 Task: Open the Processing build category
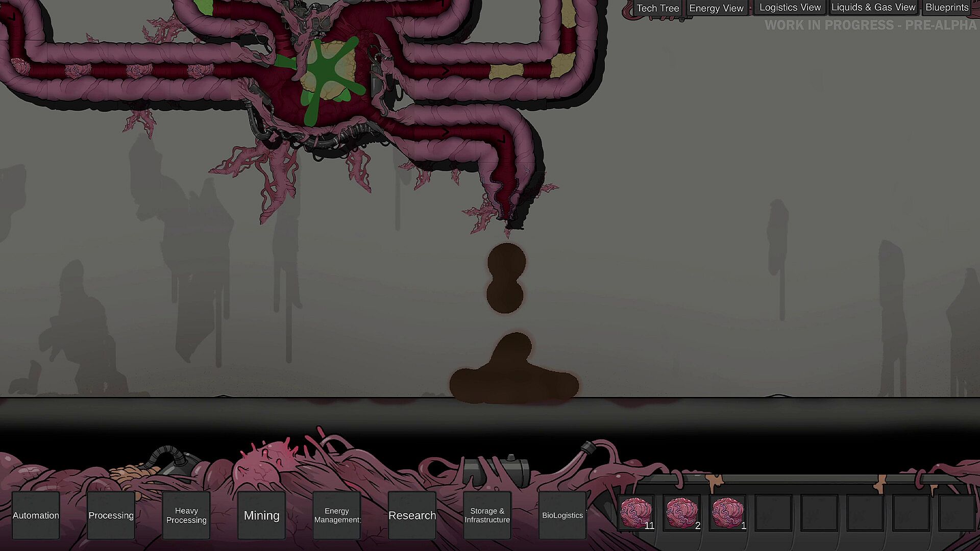tap(111, 515)
